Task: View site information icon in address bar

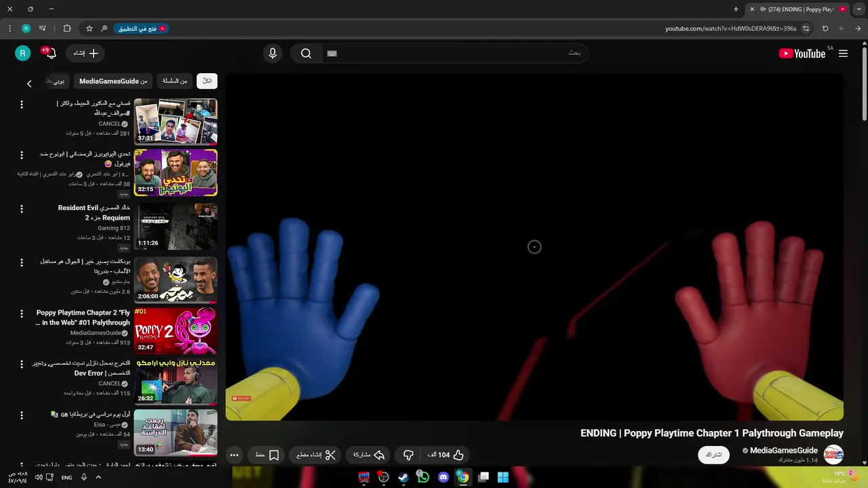Action: tap(806, 28)
